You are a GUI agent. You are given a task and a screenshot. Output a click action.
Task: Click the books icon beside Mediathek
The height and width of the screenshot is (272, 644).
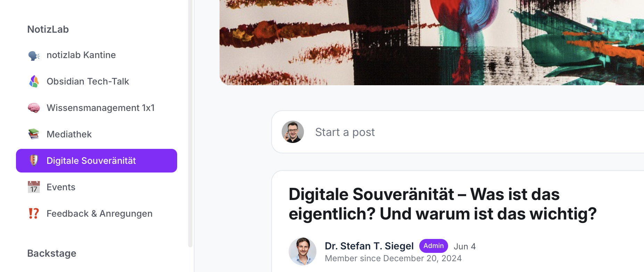pyautogui.click(x=34, y=134)
